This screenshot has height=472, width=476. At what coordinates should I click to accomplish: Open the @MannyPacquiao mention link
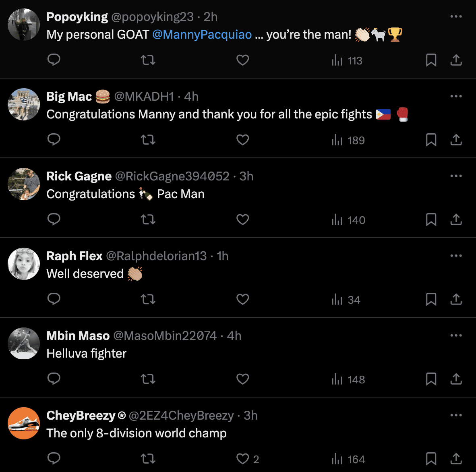pos(202,35)
